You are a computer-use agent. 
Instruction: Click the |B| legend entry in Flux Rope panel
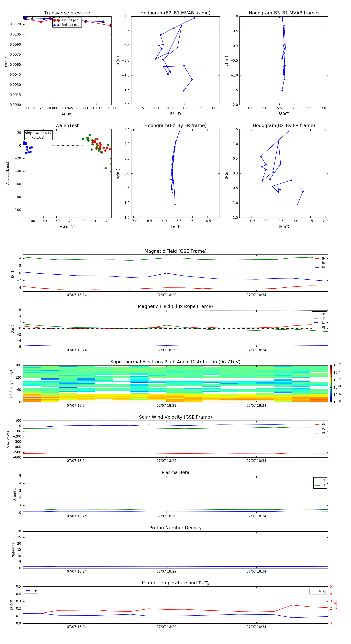tap(320, 327)
